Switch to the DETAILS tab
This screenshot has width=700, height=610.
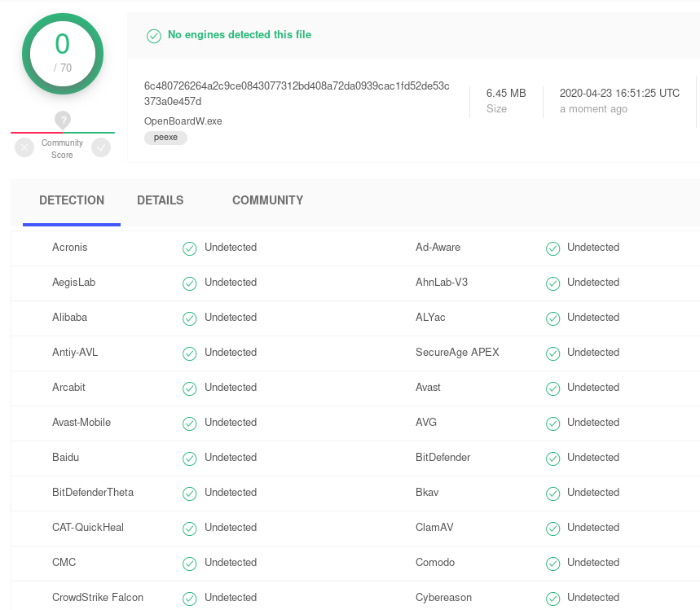coord(161,200)
